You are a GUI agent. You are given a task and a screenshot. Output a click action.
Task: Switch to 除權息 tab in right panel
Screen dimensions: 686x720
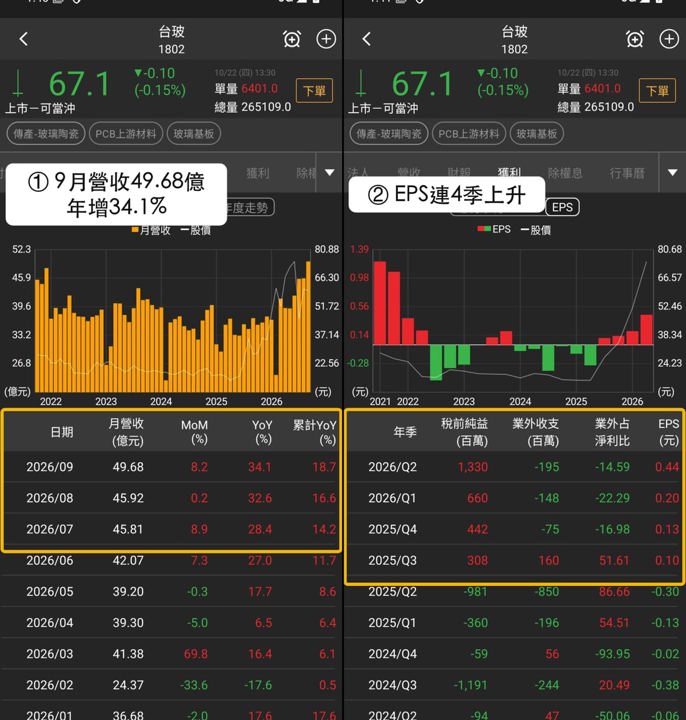click(x=565, y=173)
